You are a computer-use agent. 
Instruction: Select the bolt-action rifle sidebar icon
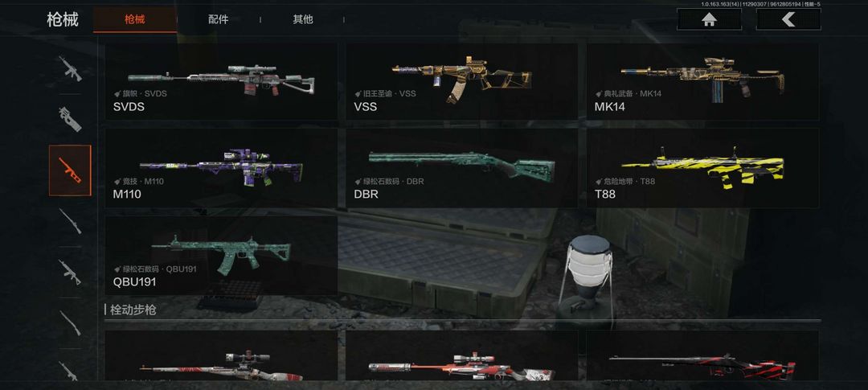pyautogui.click(x=70, y=221)
